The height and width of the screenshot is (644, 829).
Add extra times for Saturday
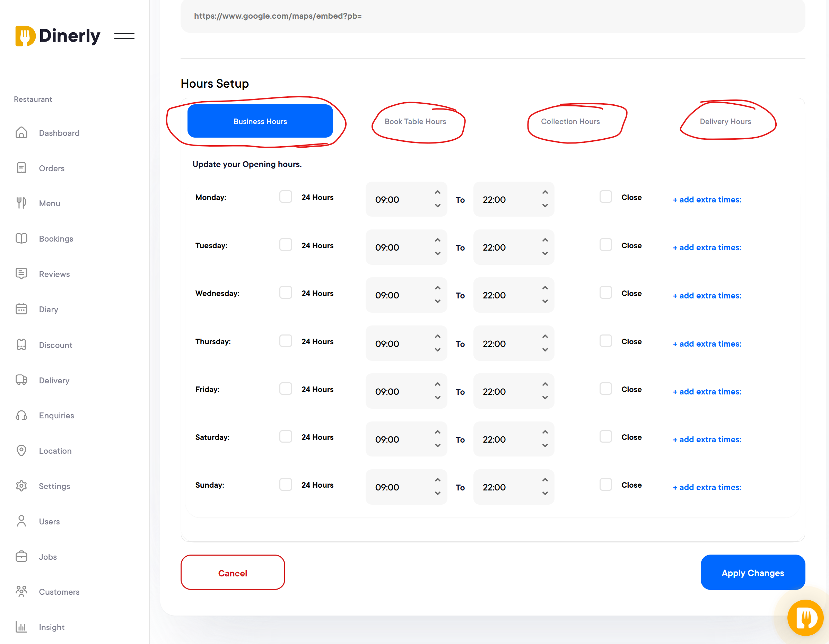tap(707, 440)
